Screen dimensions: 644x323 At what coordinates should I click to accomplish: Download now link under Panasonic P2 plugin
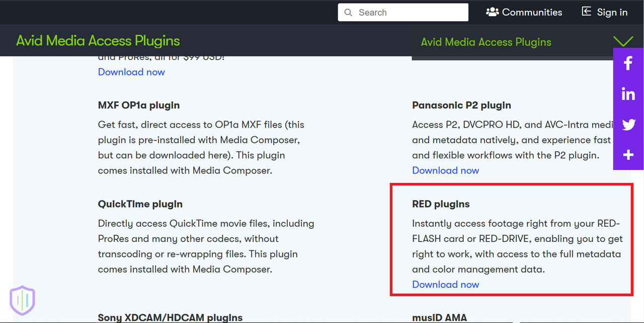(445, 170)
